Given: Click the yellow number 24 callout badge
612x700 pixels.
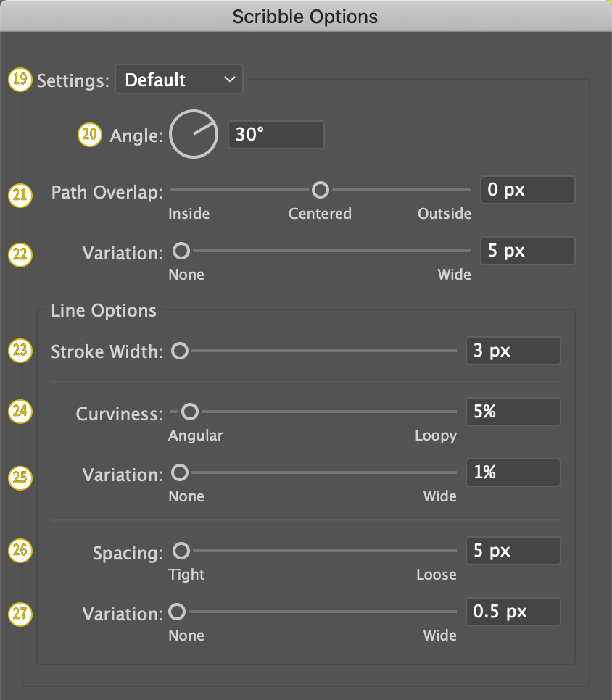Looking at the screenshot, I should point(20,412).
